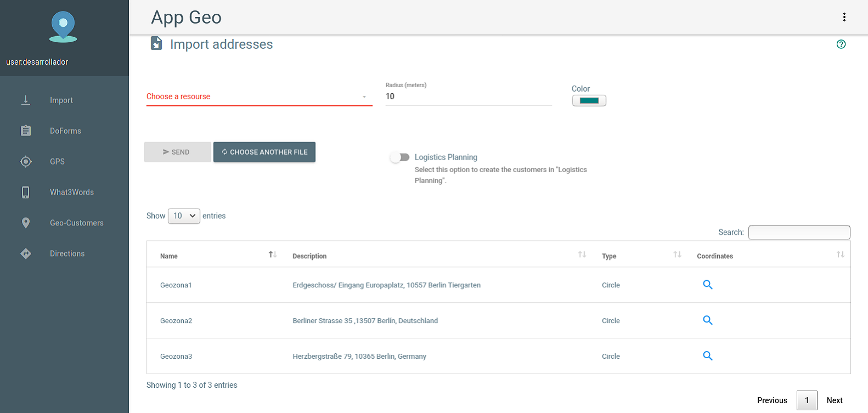Go to the Next table page
Viewport: 868px width, 413px height.
point(835,400)
